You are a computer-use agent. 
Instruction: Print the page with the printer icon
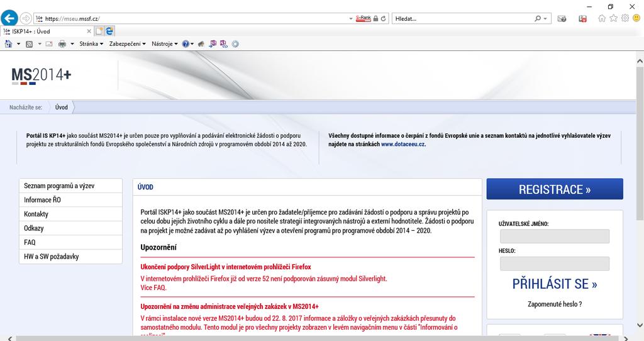point(62,44)
